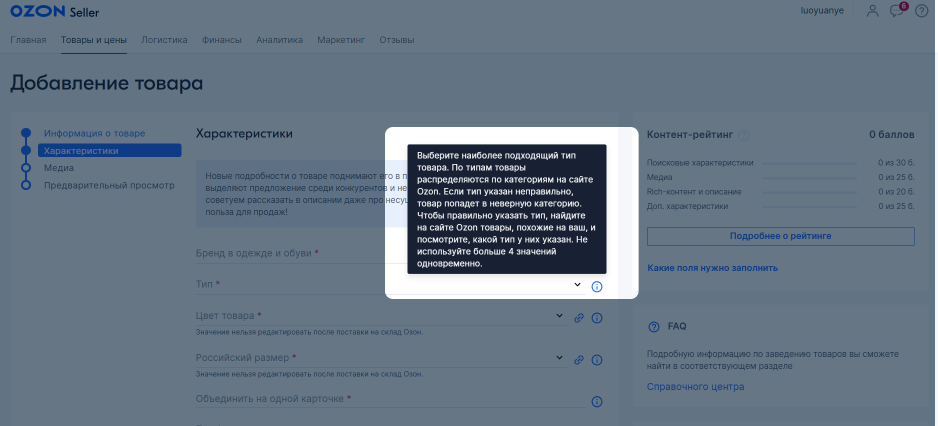Select the Характеристики step

(109, 151)
